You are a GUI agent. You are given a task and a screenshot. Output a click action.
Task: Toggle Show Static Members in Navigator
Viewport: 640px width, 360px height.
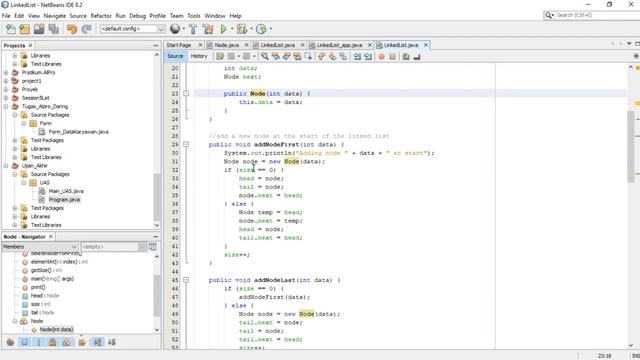click(x=39, y=342)
